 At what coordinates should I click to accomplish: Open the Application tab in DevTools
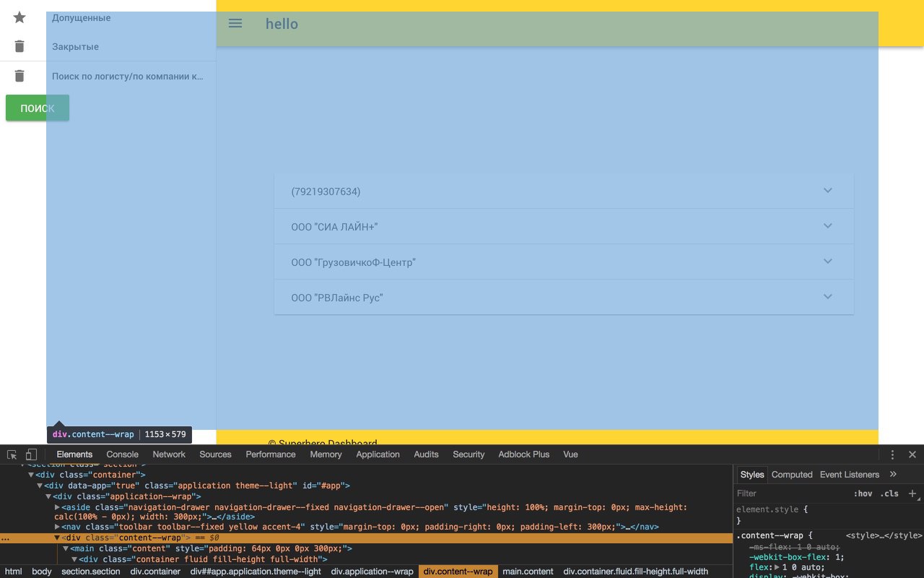coord(378,454)
